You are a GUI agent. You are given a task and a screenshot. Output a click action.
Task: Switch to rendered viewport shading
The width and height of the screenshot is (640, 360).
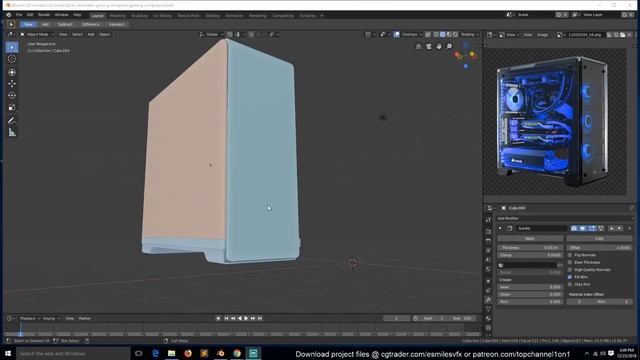(x=455, y=35)
